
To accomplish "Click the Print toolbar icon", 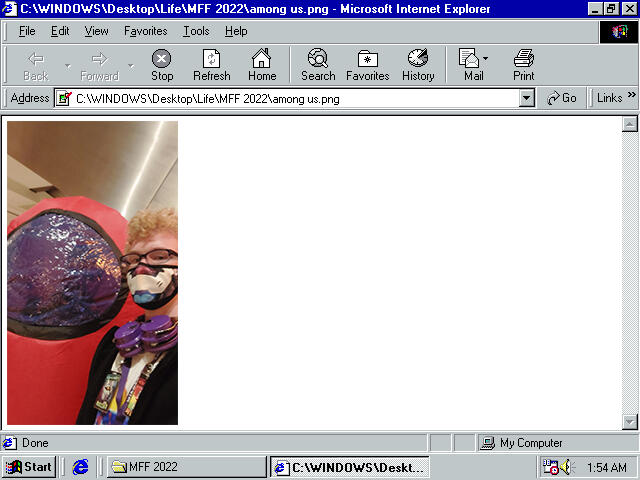I will pos(523,65).
